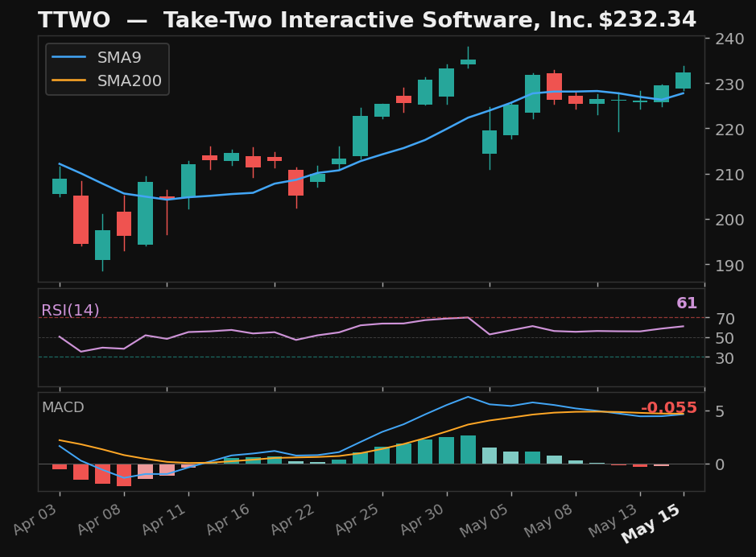Image resolution: width=756 pixels, height=557 pixels.
Task: Click the MACD 5 axis label
Action: pyautogui.click(x=720, y=411)
